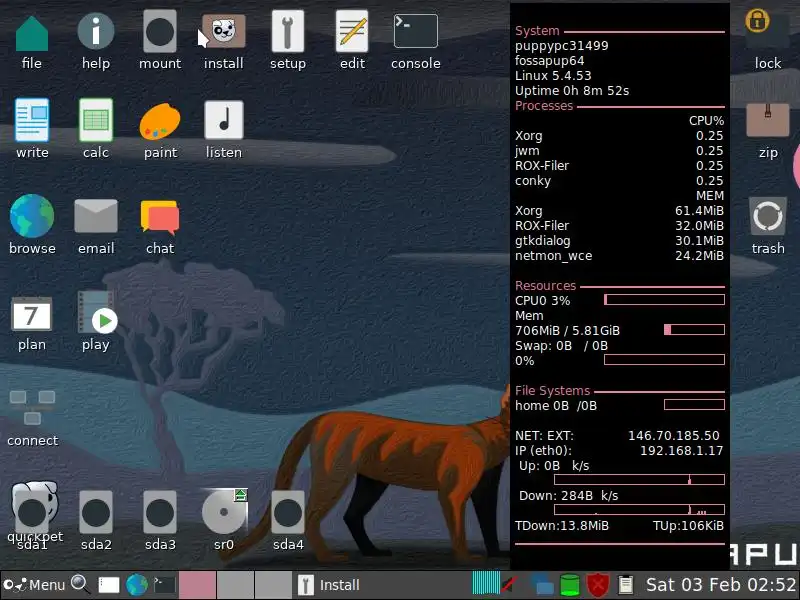Screen dimensions: 800x600
Task: Switch to the third virtual desktop pager
Action: tap(273, 585)
